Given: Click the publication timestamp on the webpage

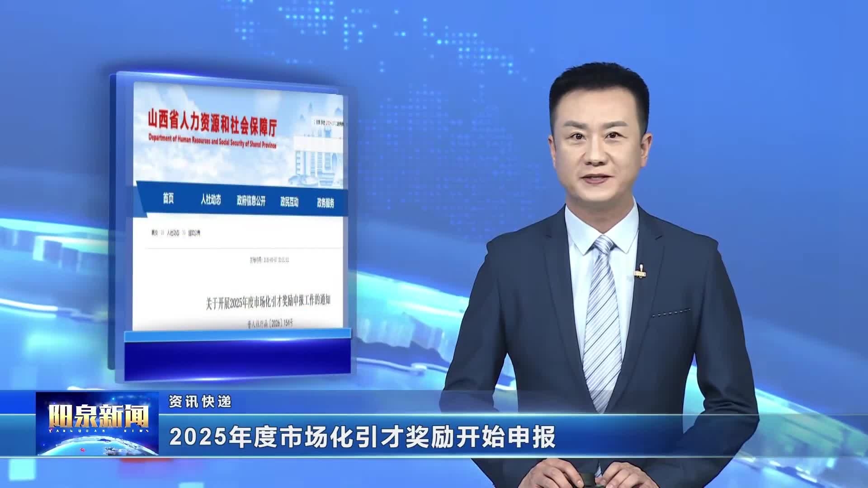Looking at the screenshot, I should click(269, 260).
